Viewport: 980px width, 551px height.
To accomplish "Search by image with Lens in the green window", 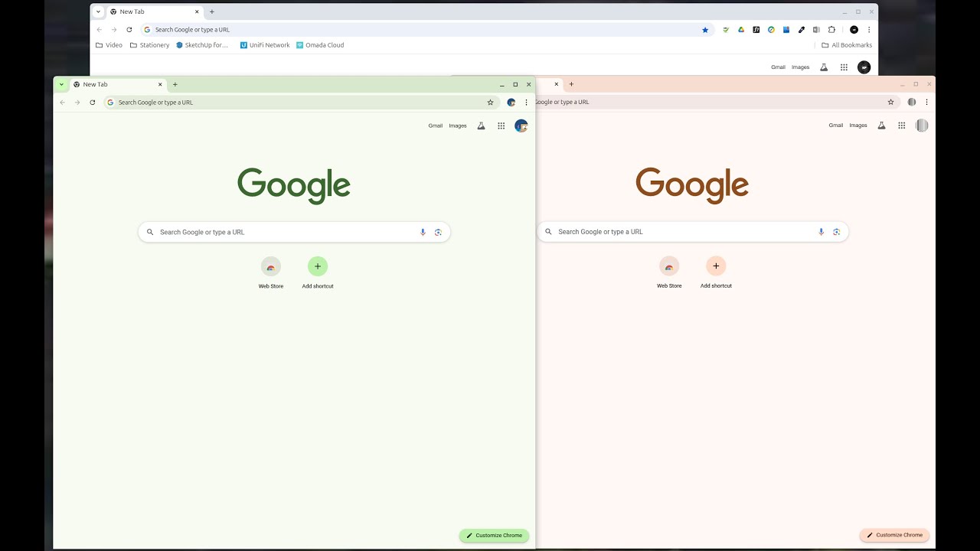I will [x=438, y=232].
